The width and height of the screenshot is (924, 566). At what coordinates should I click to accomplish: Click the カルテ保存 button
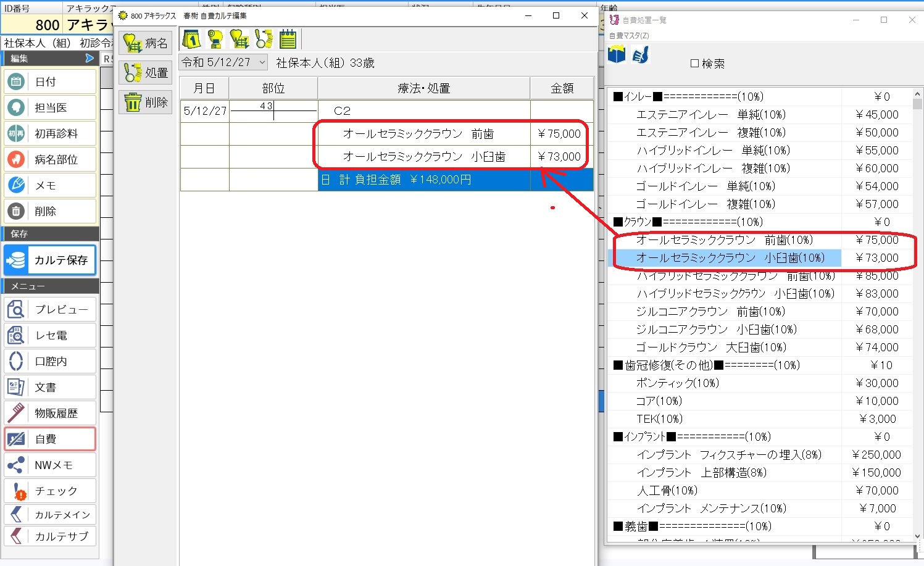point(50,260)
